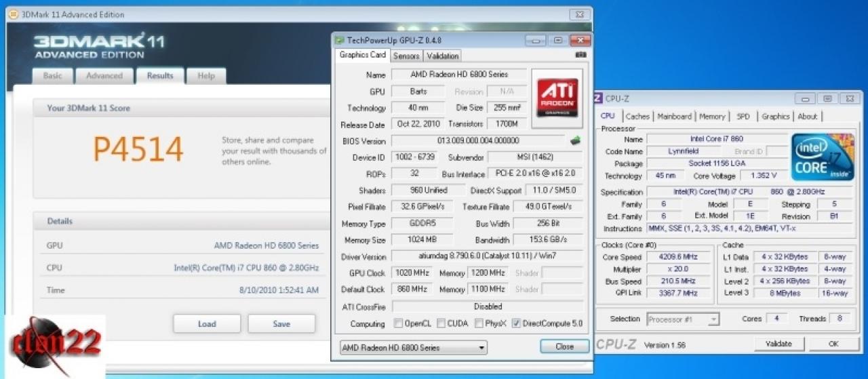868x379 pixels.
Task: Click the QPI Link 3367.7 MHz value
Action: [679, 293]
